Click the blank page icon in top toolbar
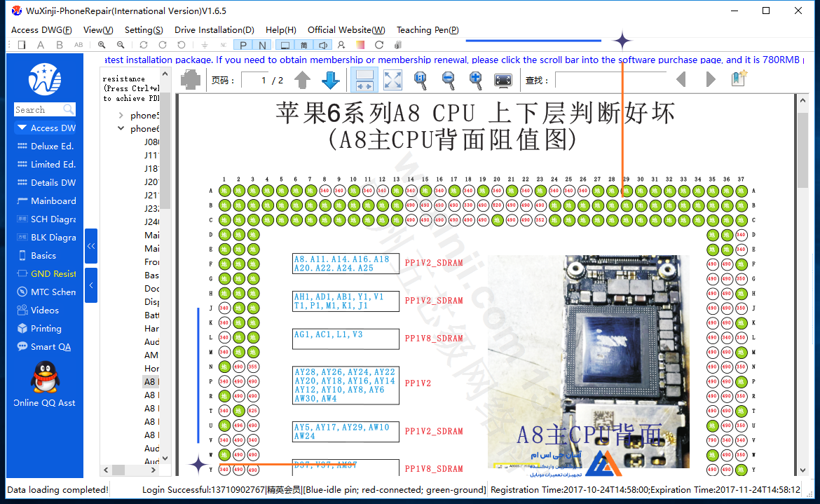 pos(22,45)
